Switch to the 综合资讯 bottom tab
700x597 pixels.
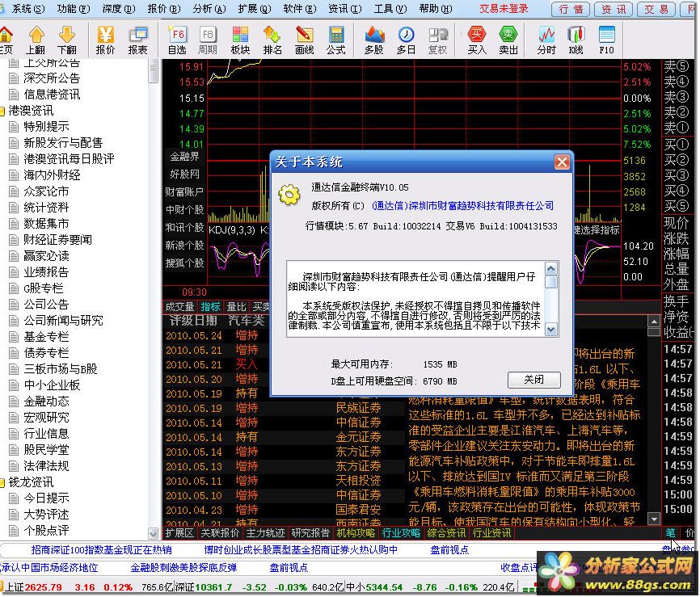[446, 533]
